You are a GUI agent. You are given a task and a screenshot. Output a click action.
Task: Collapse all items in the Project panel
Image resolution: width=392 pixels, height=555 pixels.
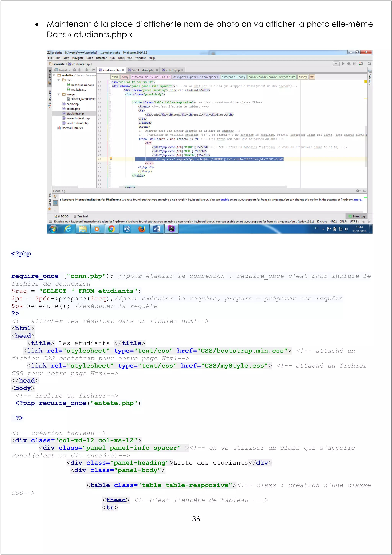(79, 70)
